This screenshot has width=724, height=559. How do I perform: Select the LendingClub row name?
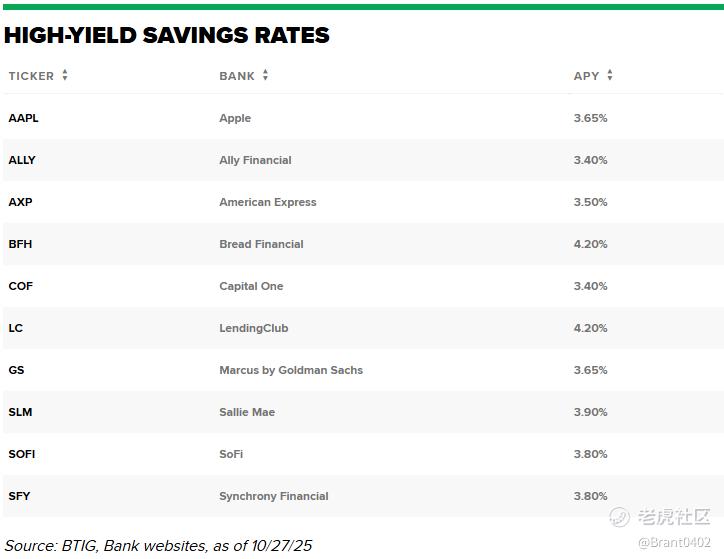pyautogui.click(x=253, y=328)
